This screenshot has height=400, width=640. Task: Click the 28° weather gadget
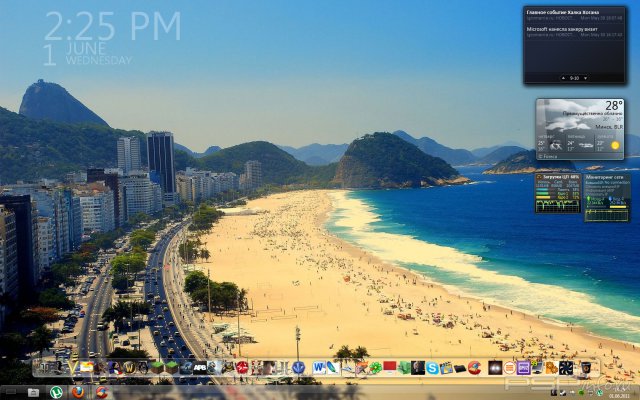pyautogui.click(x=580, y=129)
